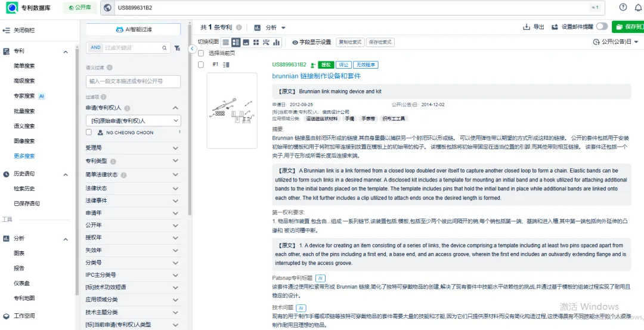Click the filter panel vertical scrollbar
The height and width of the screenshot is (330, 644).
point(190,119)
